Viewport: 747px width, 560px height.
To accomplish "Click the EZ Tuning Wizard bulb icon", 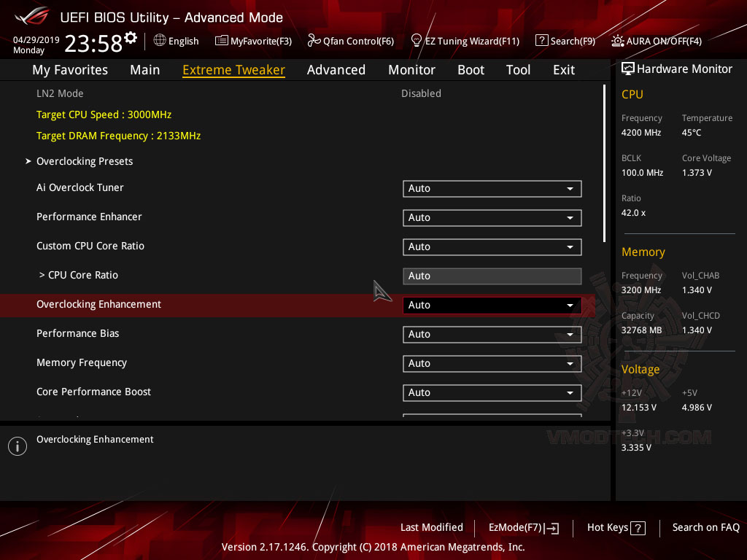I will pos(416,41).
